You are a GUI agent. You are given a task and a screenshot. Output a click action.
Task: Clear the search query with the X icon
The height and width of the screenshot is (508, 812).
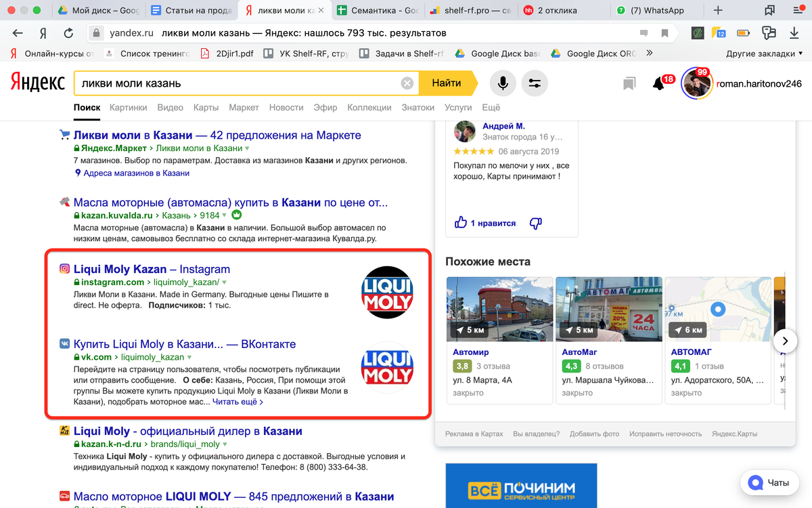click(407, 83)
